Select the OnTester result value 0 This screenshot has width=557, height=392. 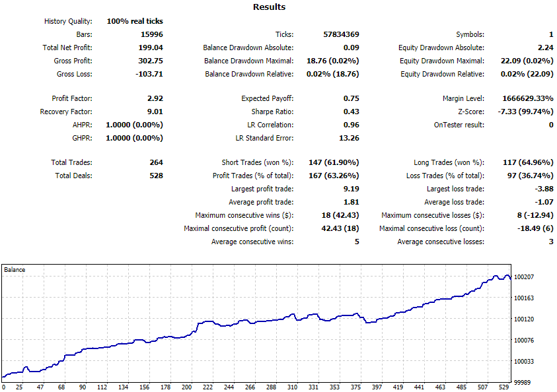pos(551,125)
